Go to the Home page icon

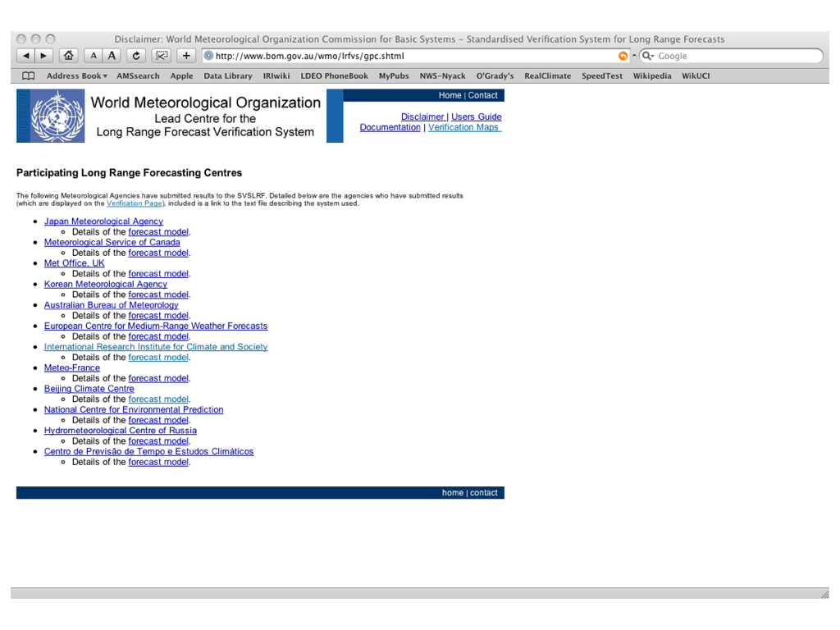[69, 56]
